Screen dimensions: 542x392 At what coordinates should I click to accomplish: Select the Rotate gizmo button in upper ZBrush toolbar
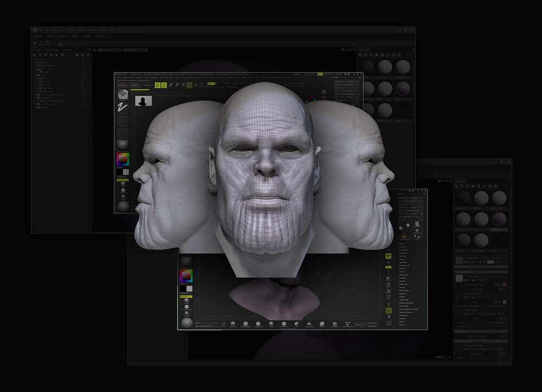click(183, 85)
